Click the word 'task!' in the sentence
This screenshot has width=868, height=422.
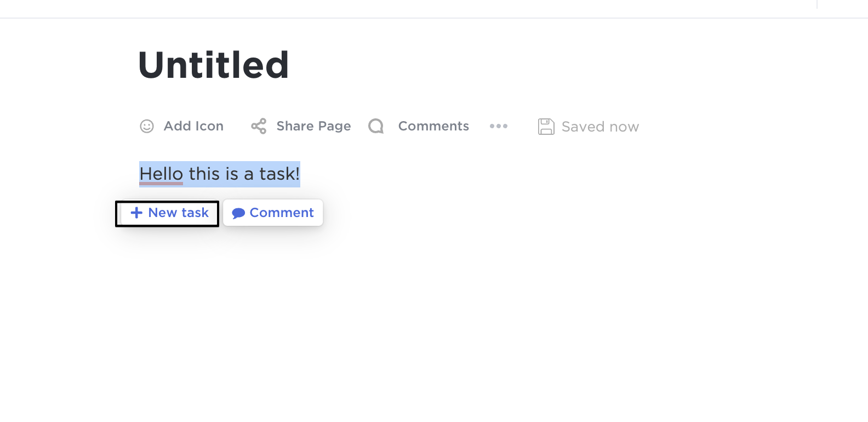pyautogui.click(x=279, y=174)
